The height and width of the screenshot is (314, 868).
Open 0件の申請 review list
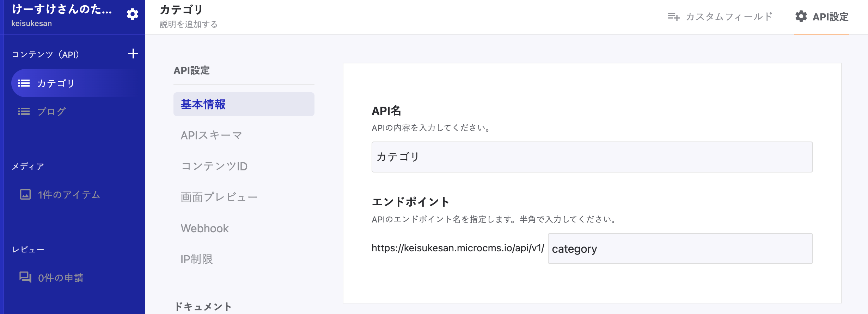(x=61, y=278)
